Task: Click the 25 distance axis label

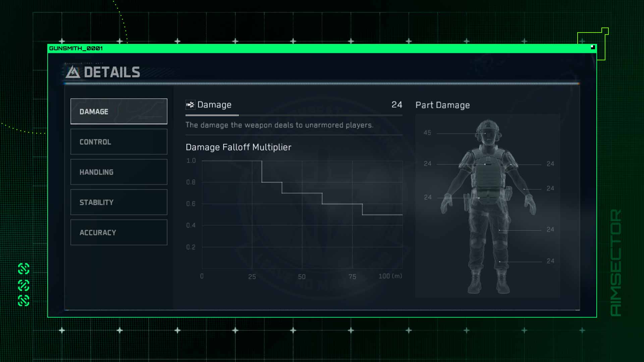Action: (x=252, y=277)
